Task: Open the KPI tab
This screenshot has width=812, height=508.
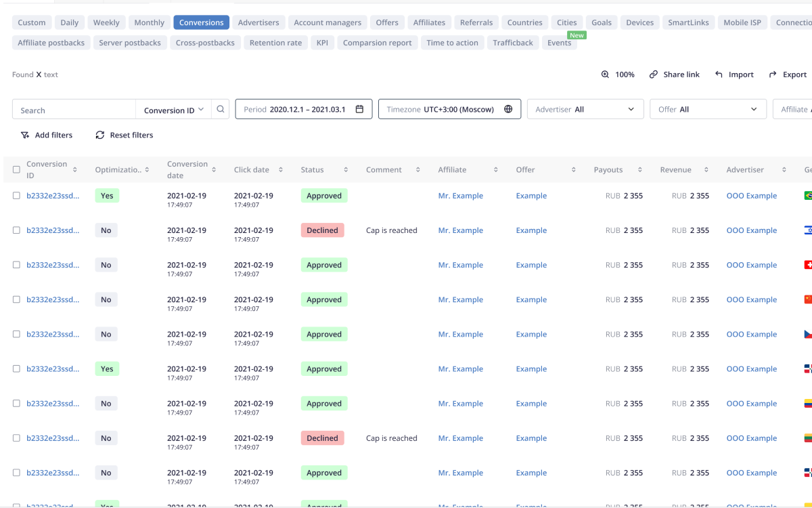Action: tap(322, 43)
